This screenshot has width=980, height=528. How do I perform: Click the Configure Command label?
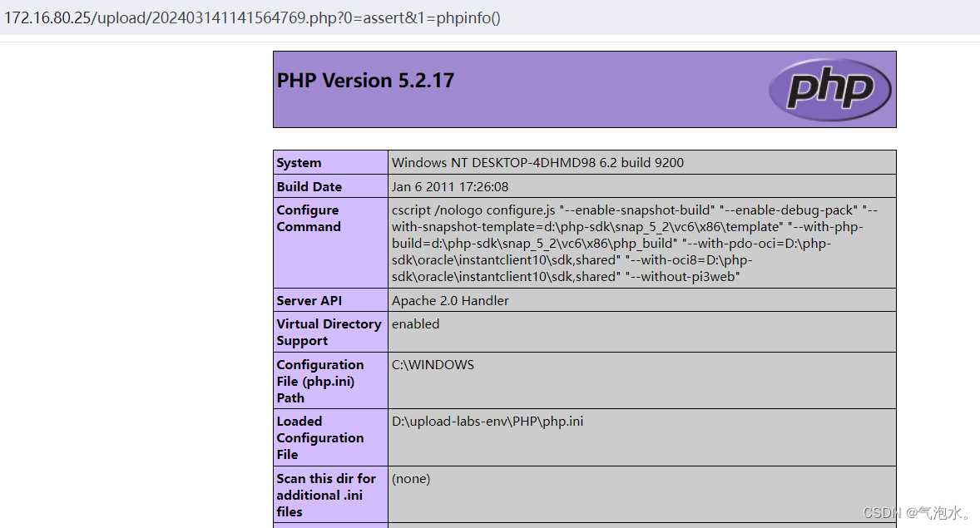click(x=309, y=218)
